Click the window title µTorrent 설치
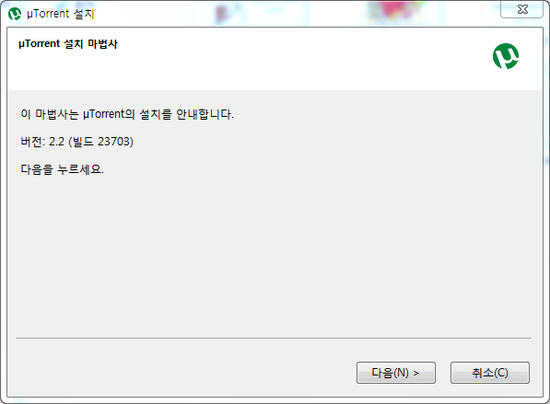The height and width of the screenshot is (404, 550). [60, 14]
